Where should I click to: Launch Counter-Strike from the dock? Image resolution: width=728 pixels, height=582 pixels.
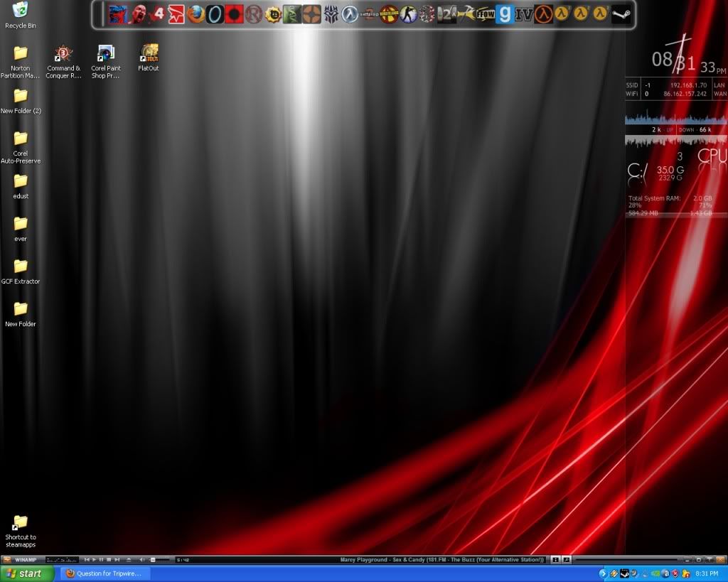pyautogui.click(x=408, y=14)
